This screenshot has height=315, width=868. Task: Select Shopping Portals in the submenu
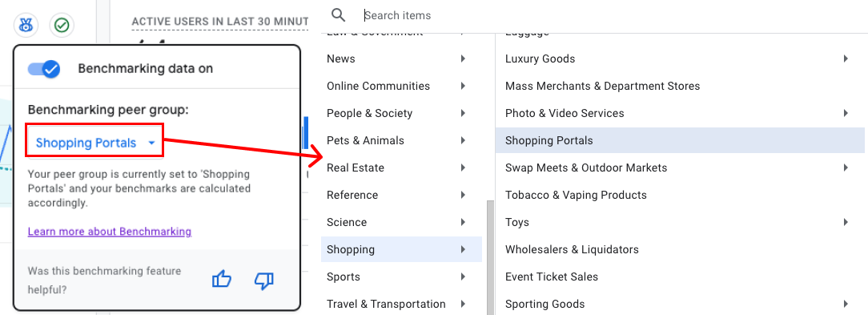point(681,140)
